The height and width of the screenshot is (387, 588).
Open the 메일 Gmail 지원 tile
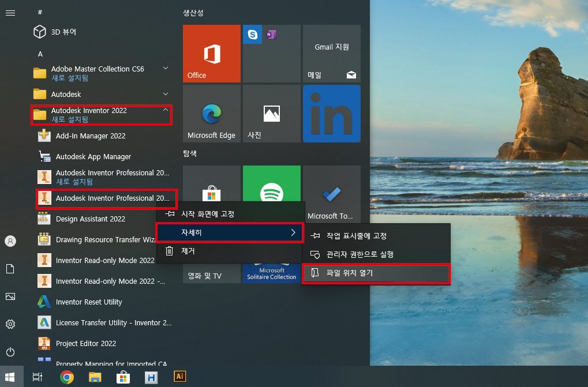click(332, 54)
